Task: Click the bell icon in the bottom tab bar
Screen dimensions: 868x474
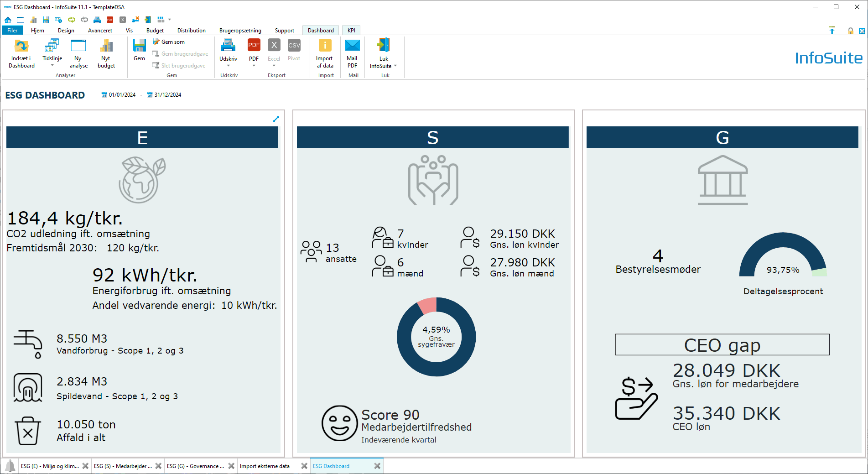Action: pyautogui.click(x=10, y=466)
